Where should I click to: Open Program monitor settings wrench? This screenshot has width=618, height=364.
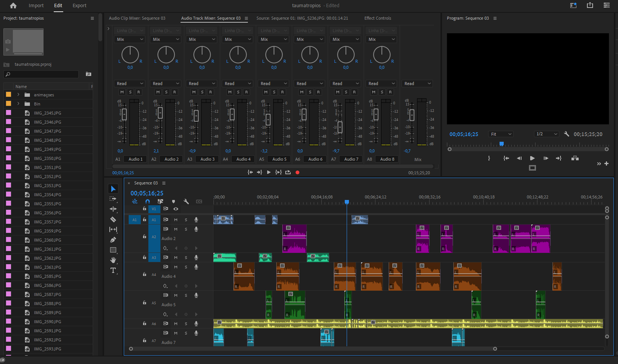coord(567,134)
